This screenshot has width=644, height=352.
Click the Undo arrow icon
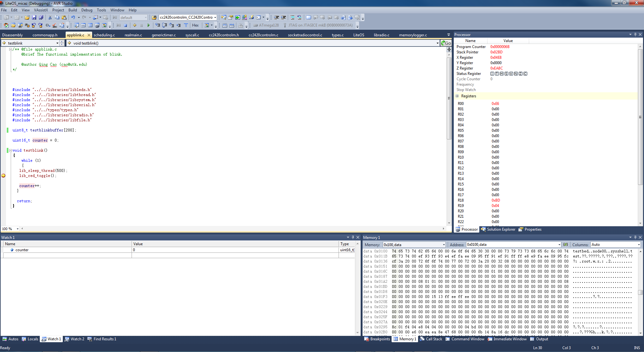coord(73,18)
